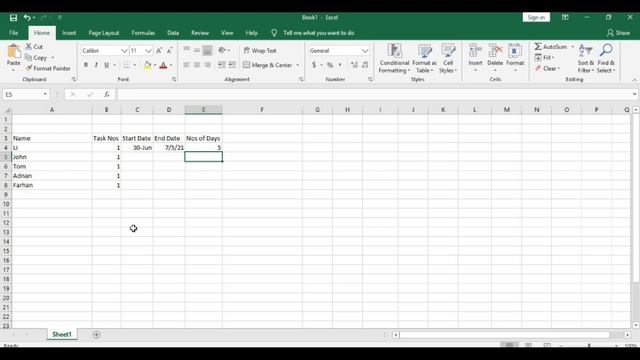Align text to the middle
The width and height of the screenshot is (640, 360).
[197, 50]
